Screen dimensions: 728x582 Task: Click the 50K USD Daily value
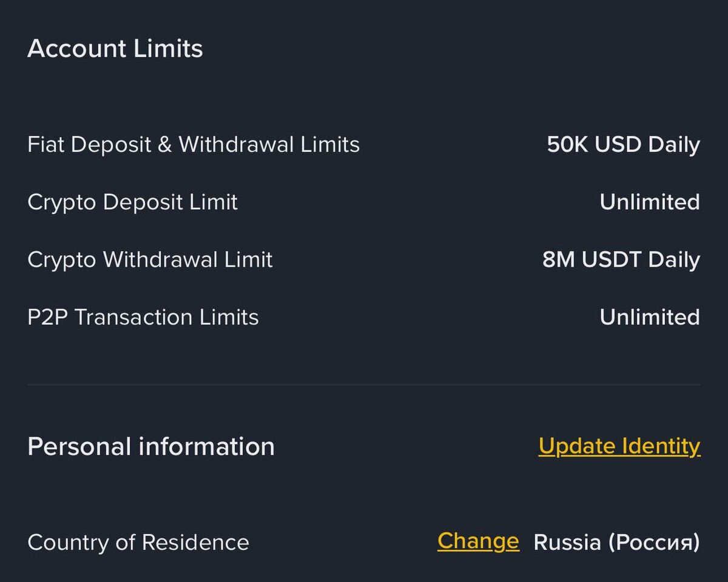623,145
